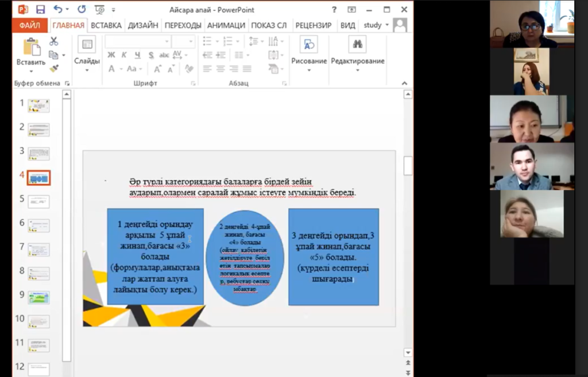Start slideshow from beginning icon
This screenshot has width=588, height=377.
99,10
